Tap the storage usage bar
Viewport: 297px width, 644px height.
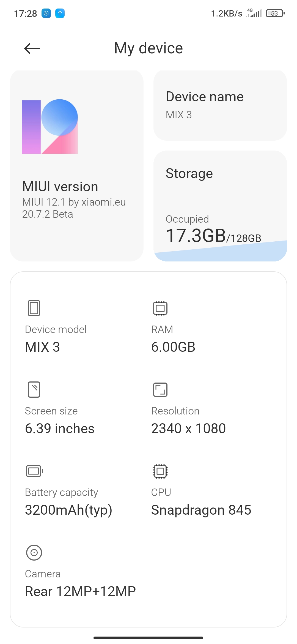click(x=220, y=251)
